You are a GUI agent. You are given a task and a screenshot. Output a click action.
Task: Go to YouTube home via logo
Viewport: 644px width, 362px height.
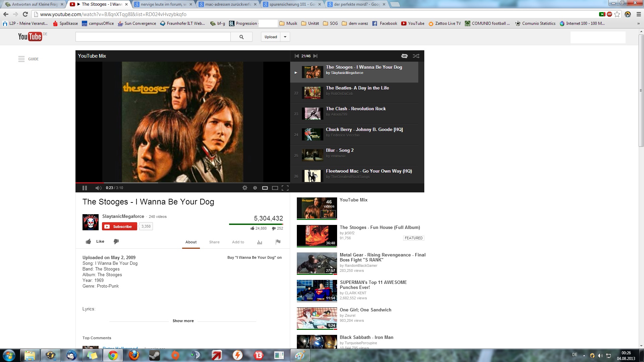pyautogui.click(x=30, y=37)
